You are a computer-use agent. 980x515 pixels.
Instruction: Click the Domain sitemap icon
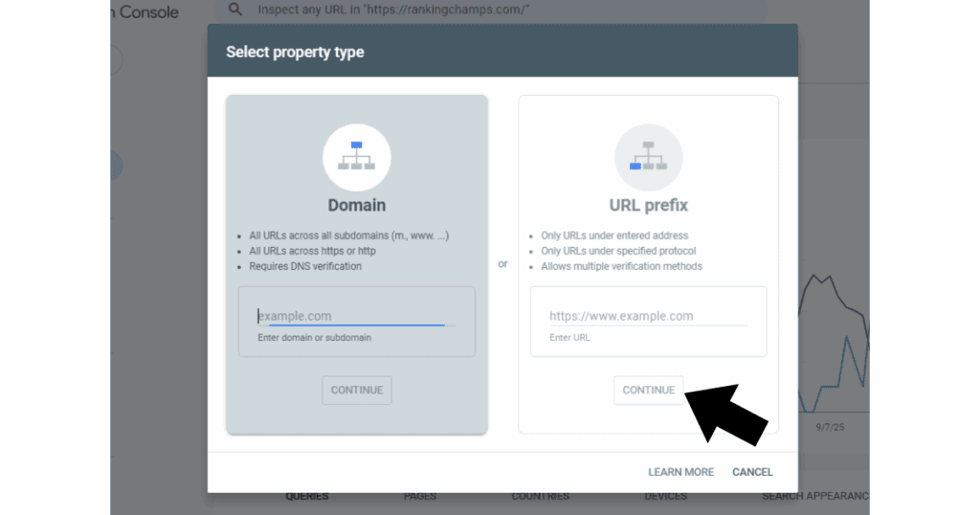(x=356, y=158)
